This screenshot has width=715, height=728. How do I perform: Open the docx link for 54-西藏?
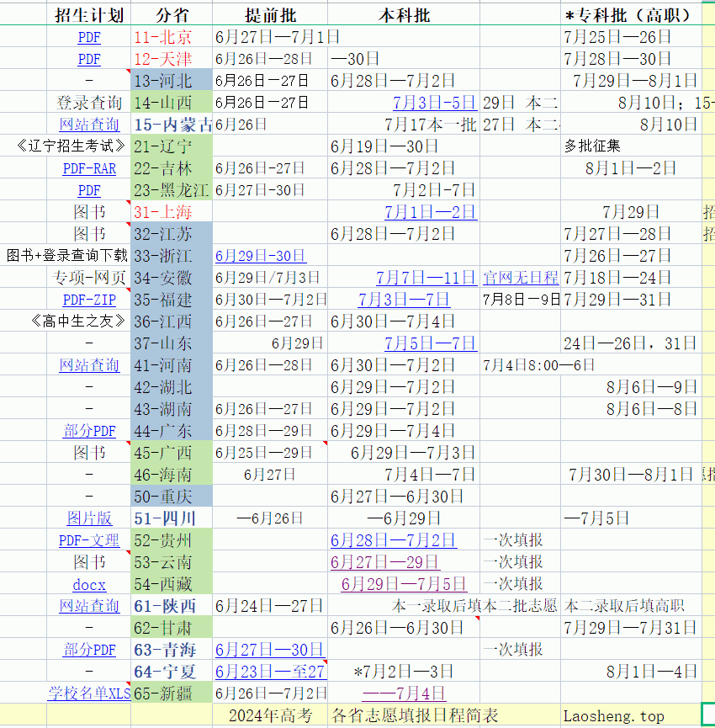(89, 585)
